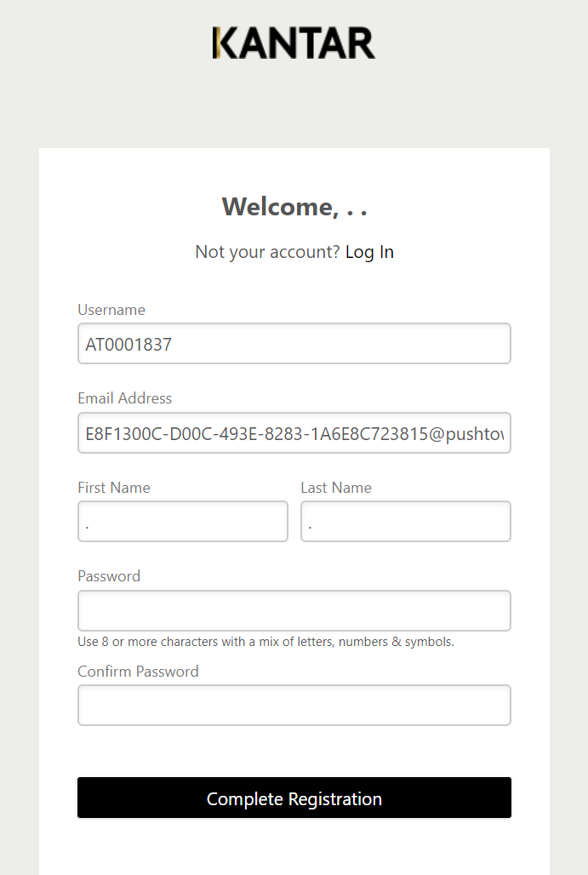The height and width of the screenshot is (875, 588).
Task: Select the Email Address input box
Action: click(294, 433)
